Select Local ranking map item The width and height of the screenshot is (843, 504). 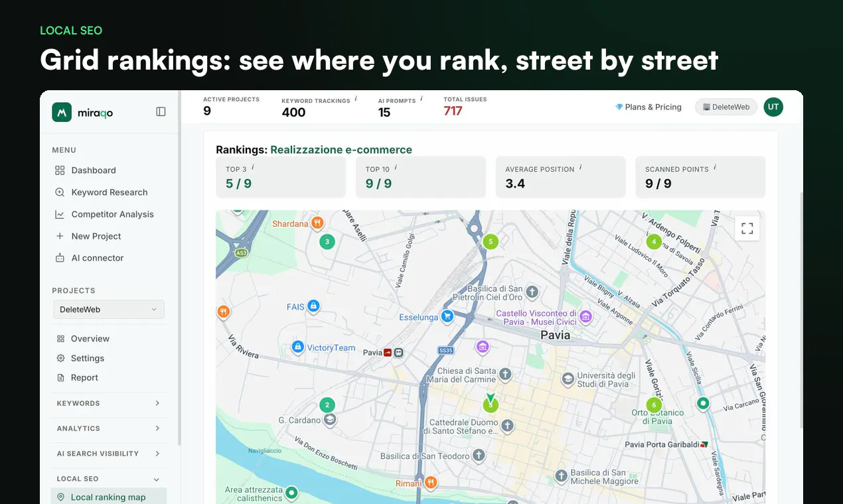coord(109,497)
